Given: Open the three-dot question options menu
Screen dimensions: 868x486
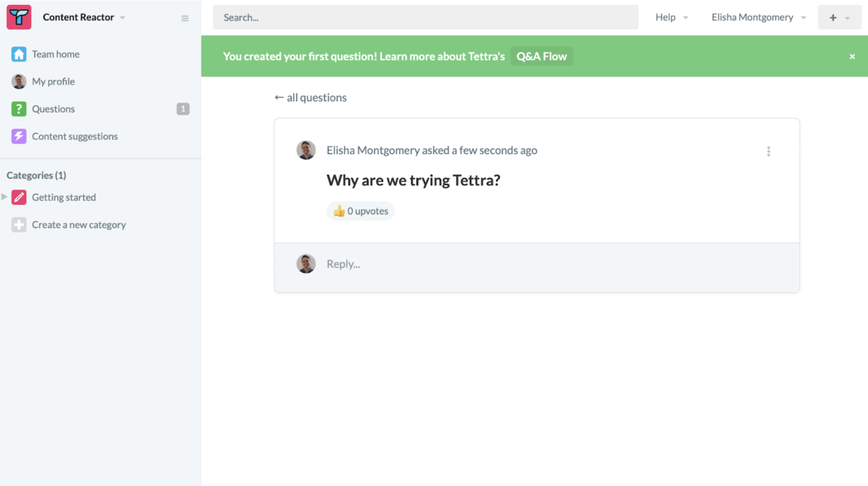Looking at the screenshot, I should coord(768,151).
